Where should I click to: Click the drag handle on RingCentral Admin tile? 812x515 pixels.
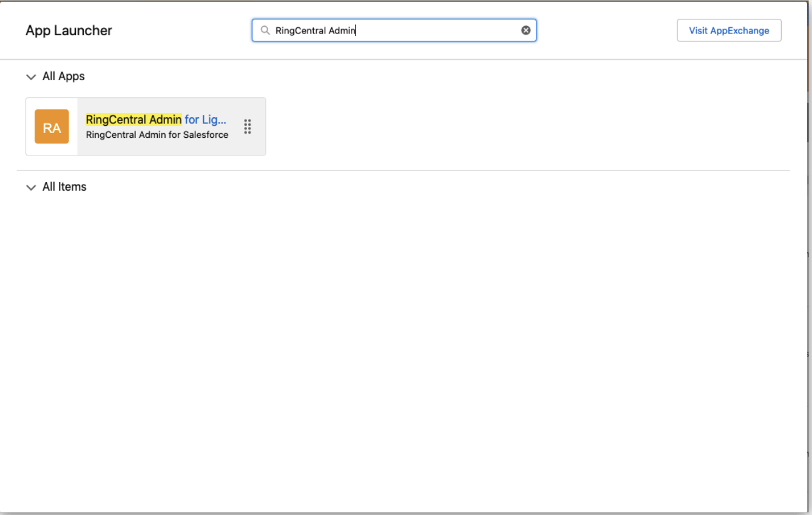(x=248, y=126)
